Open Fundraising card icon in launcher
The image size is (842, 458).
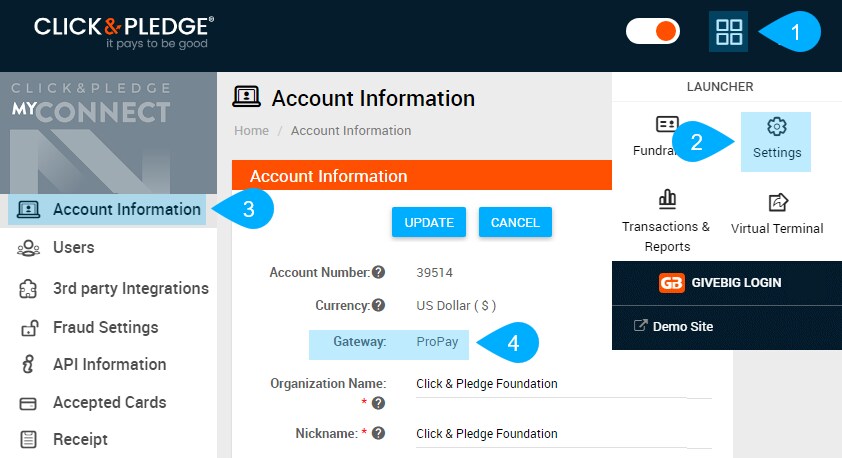[666, 125]
